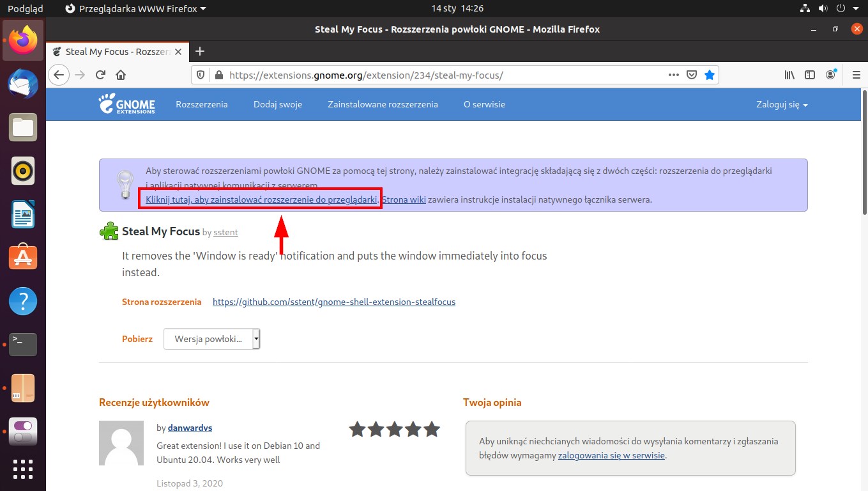Screen dimensions: 868x491
Task: Click the 'Listopad 3, 2020' date
Action: coord(190,484)
